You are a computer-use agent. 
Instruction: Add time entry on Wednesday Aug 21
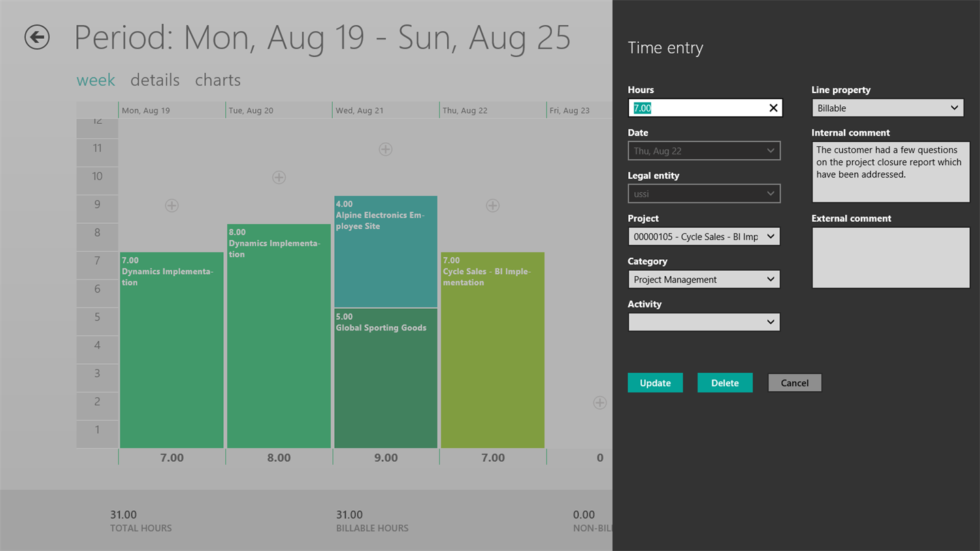(385, 149)
